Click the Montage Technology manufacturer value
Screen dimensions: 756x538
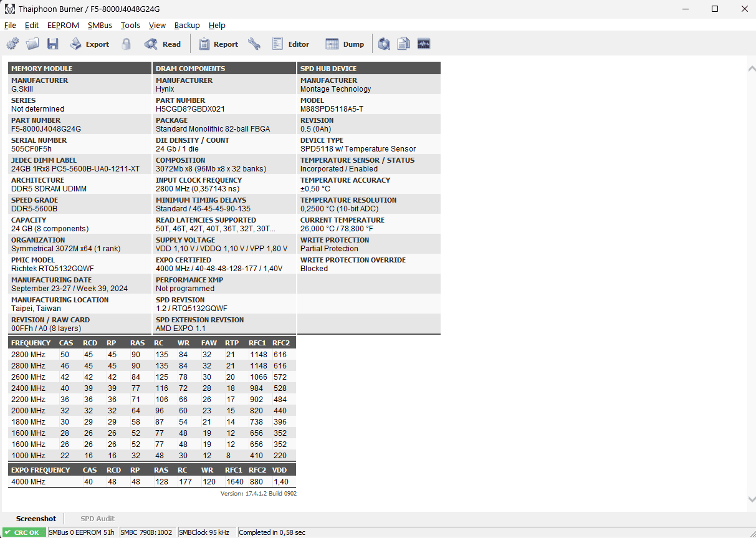[x=335, y=89]
